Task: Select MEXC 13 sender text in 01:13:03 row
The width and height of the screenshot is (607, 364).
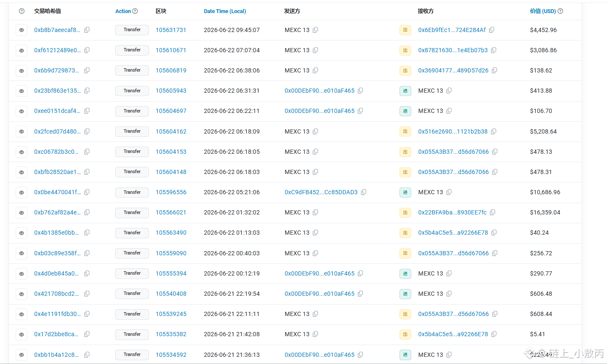Action: click(297, 233)
